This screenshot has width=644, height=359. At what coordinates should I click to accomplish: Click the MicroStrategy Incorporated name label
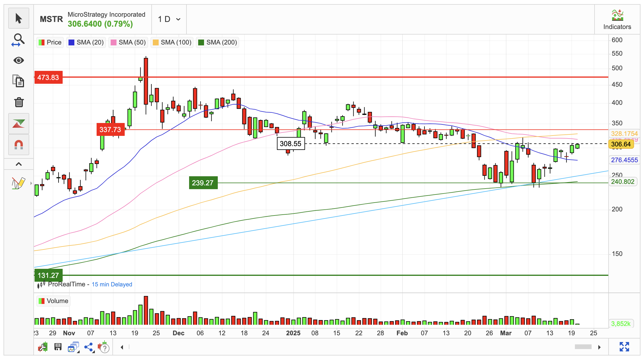(106, 14)
